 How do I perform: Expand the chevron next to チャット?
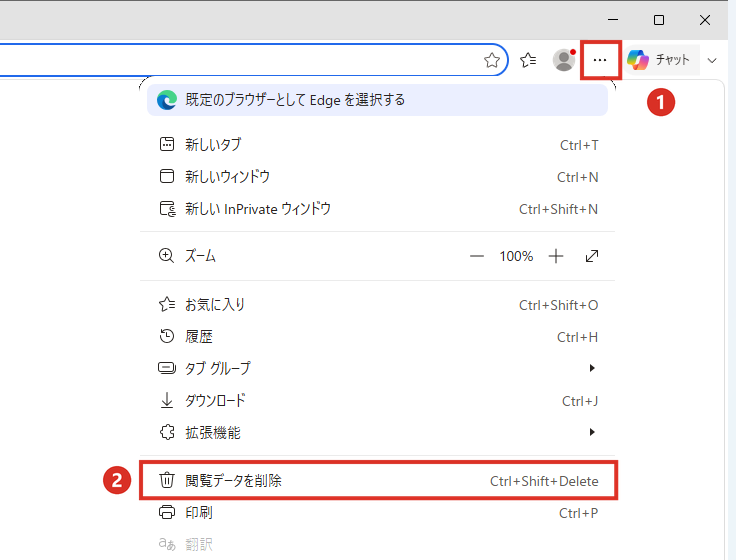click(x=712, y=61)
